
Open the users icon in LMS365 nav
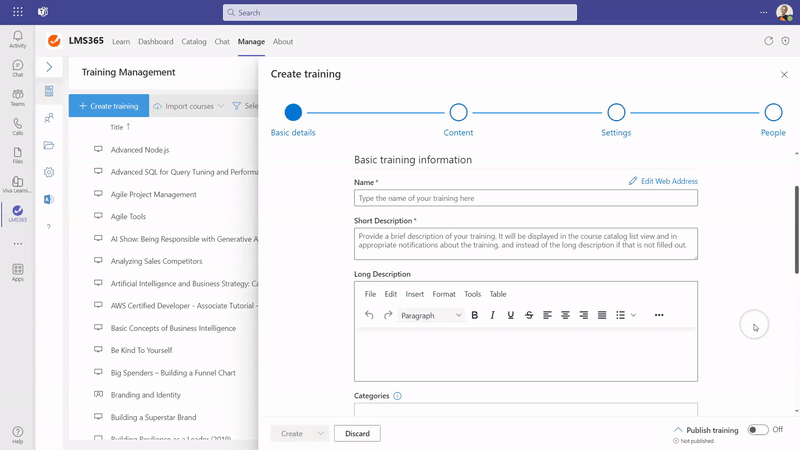tap(49, 118)
